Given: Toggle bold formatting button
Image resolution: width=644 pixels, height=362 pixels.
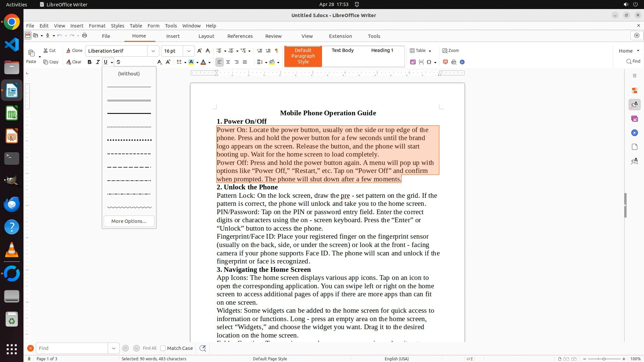Looking at the screenshot, I should point(89,62).
